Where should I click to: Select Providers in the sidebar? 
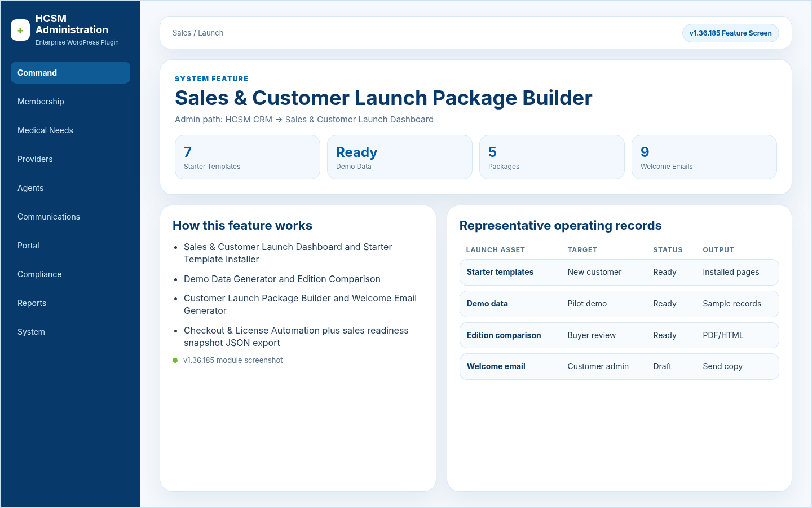pyautogui.click(x=70, y=159)
